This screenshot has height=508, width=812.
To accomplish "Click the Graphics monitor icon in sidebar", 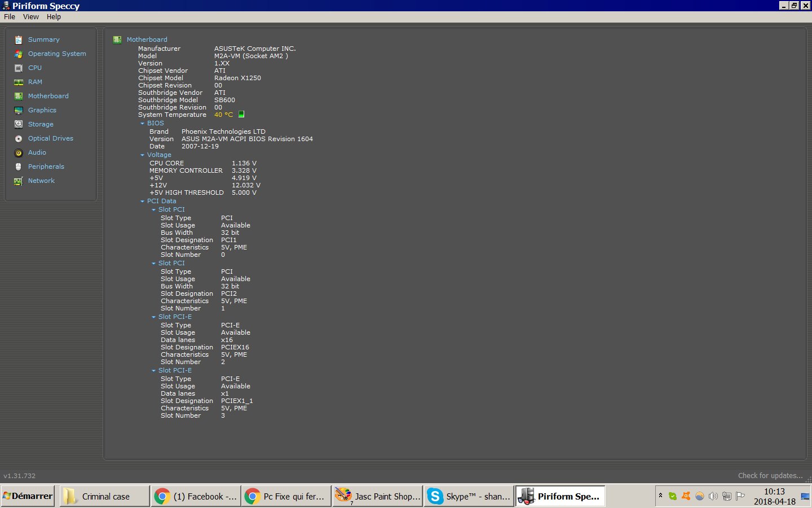I will click(x=19, y=110).
